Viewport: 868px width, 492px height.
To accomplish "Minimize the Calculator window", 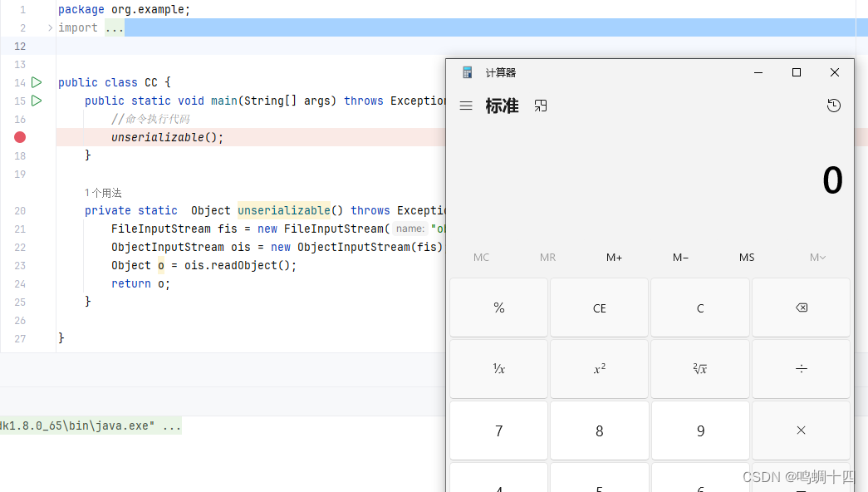I will point(758,72).
